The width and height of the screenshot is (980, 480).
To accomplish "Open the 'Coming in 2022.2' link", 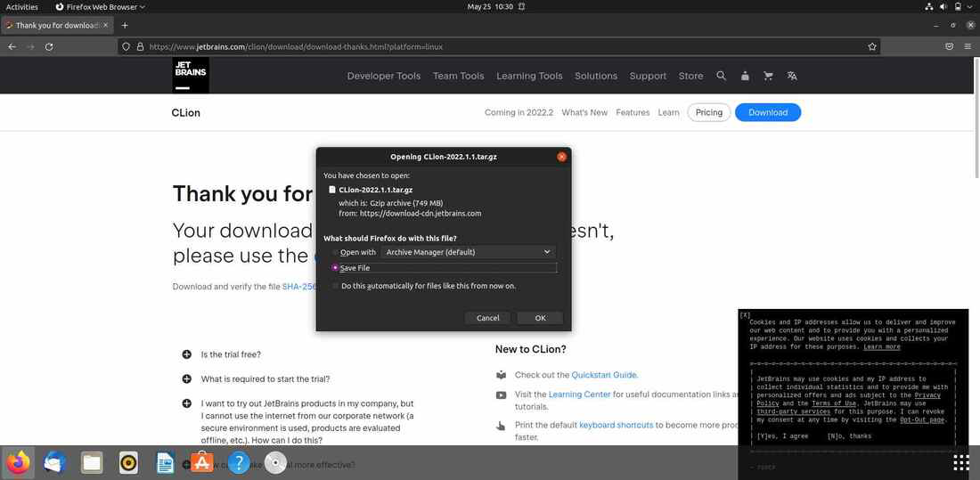I will [519, 112].
